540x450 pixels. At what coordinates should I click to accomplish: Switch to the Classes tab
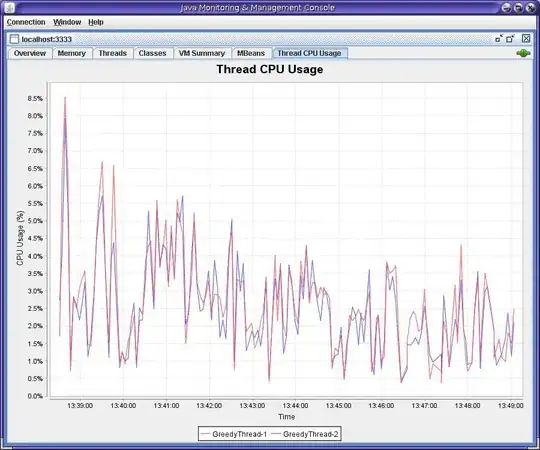[152, 53]
